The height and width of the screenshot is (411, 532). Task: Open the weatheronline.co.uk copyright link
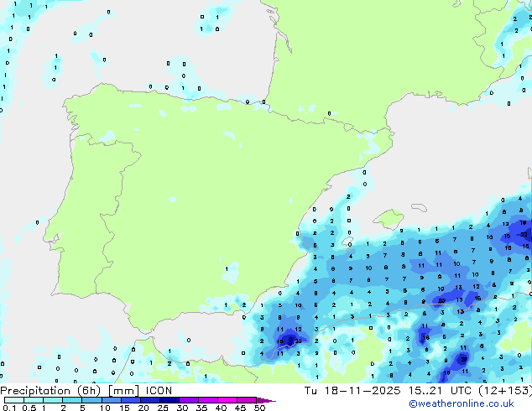pyautogui.click(x=462, y=403)
